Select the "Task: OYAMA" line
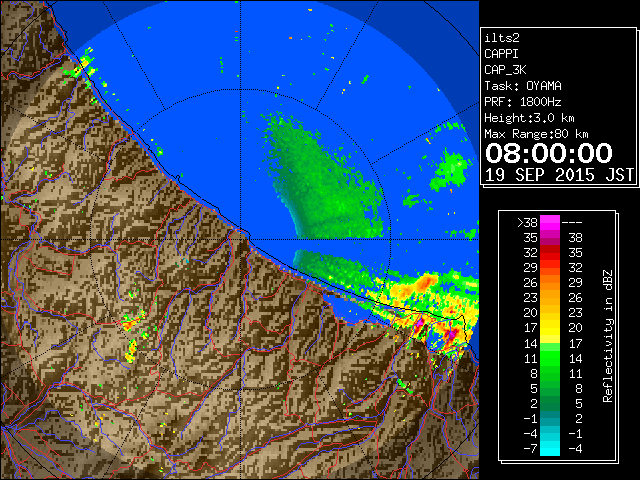Screen dimensions: 640x480 (523, 86)
